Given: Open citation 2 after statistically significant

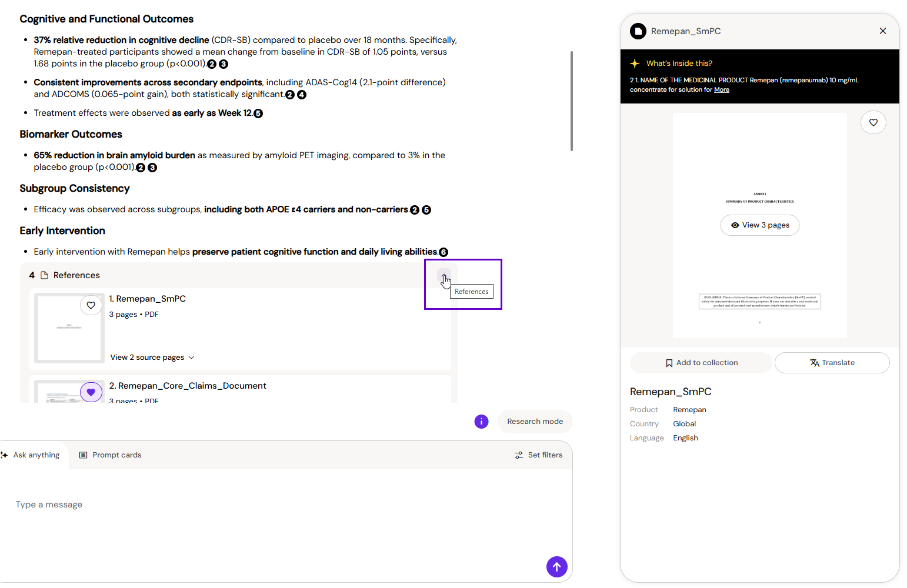Looking at the screenshot, I should click(x=290, y=95).
